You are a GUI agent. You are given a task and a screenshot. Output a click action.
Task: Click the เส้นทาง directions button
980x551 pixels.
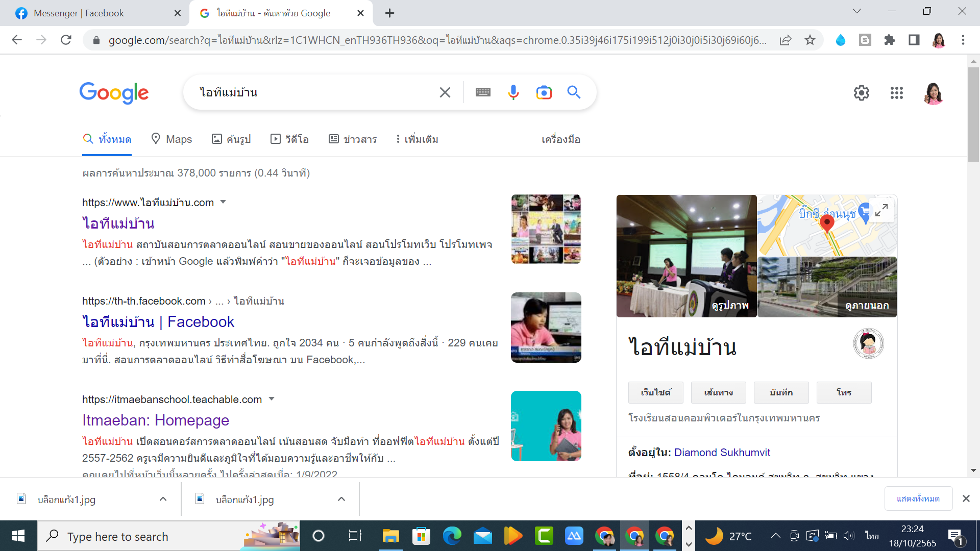pos(718,392)
